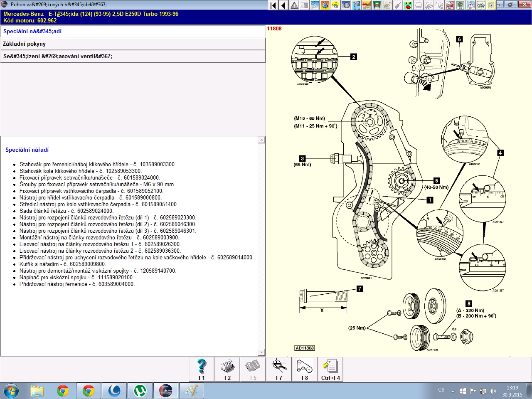Go back with the single left arrow
This screenshot has height=399, width=532.
click(283, 5)
